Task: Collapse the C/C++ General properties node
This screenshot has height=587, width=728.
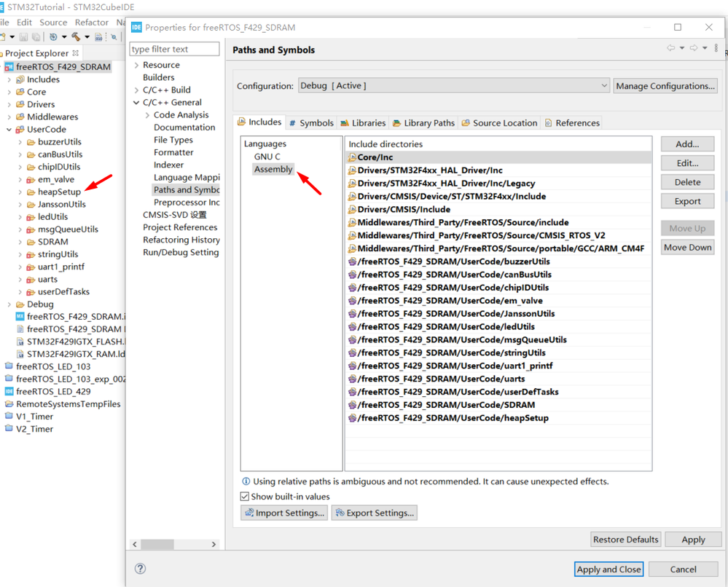Action: click(136, 103)
